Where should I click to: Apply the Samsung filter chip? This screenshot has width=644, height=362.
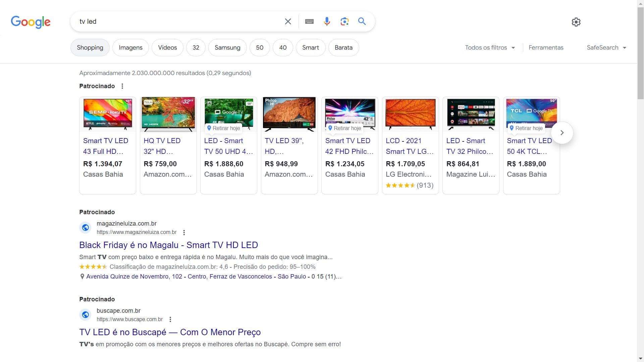click(227, 48)
